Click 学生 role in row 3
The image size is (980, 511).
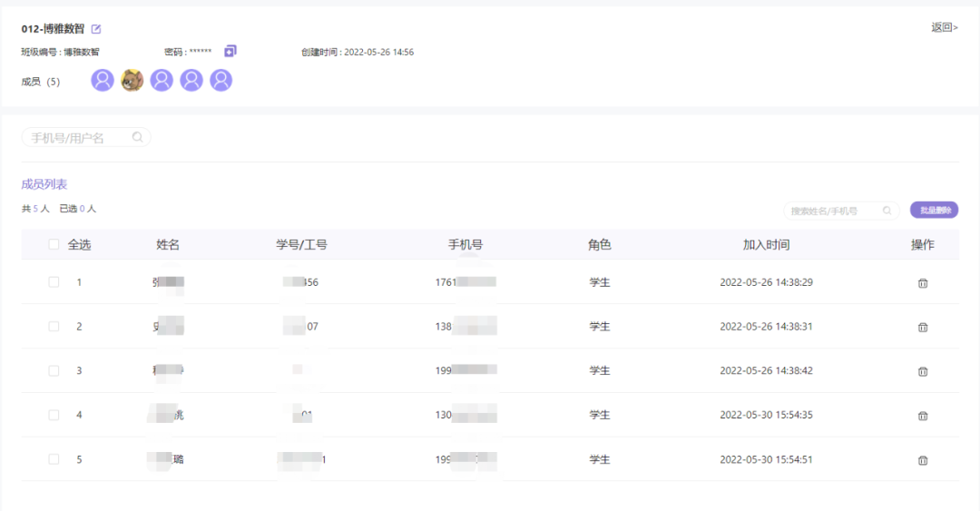[600, 371]
